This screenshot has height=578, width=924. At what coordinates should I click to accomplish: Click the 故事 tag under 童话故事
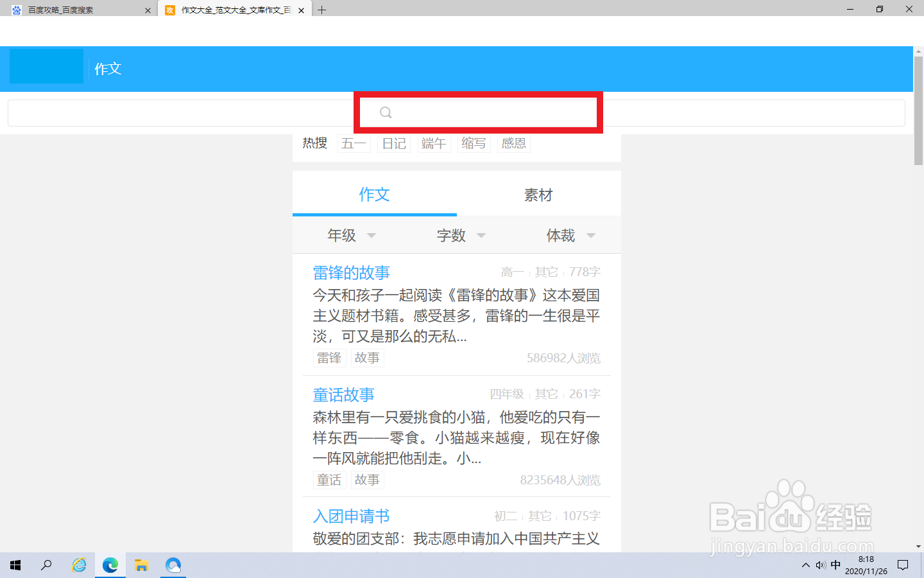pos(367,480)
